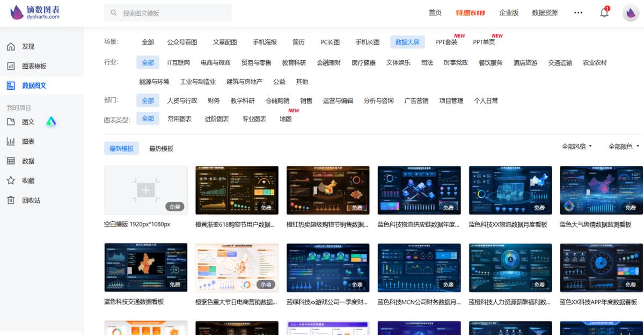Expand the more options menu via ellipsis

(x=578, y=12)
